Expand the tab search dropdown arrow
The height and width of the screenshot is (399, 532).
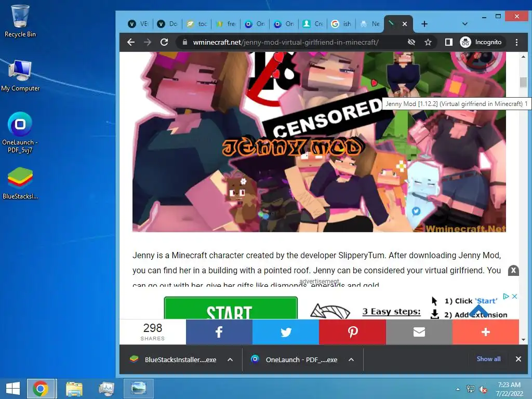tap(465, 24)
